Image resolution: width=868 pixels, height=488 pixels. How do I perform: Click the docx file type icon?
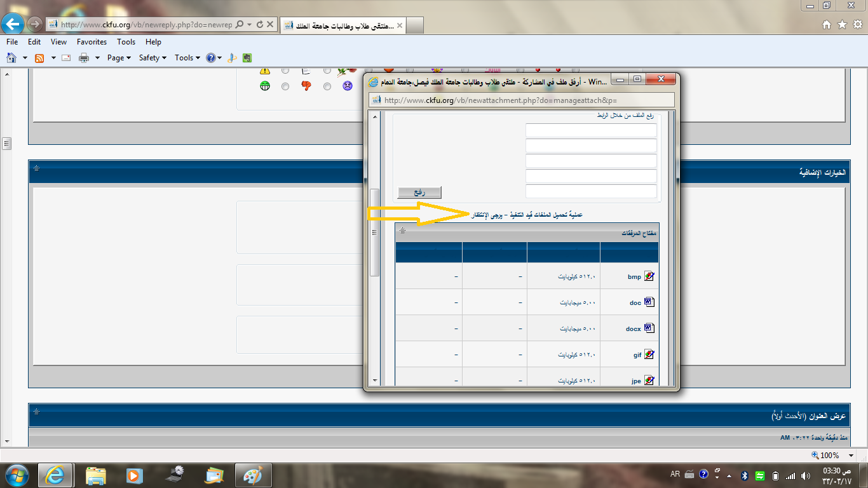649,329
